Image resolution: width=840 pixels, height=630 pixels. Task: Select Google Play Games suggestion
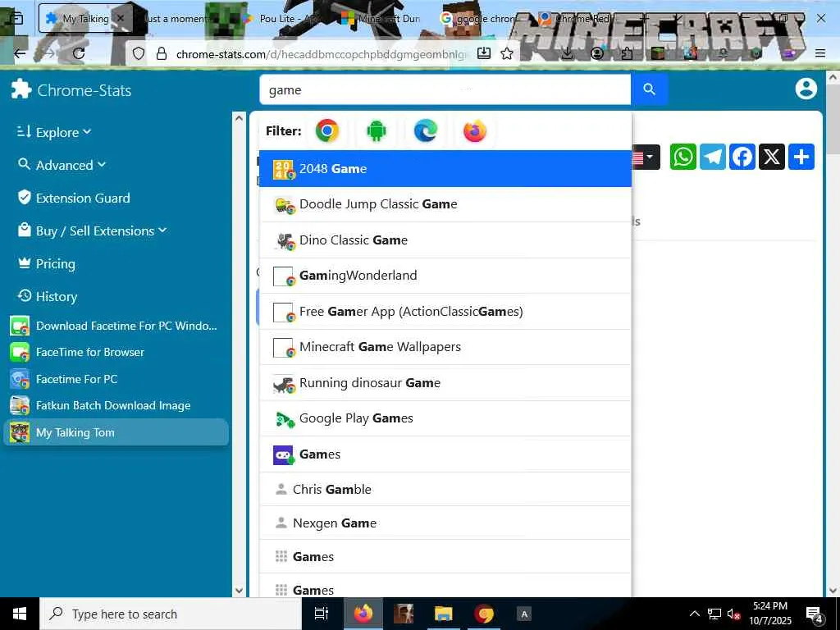tap(445, 418)
